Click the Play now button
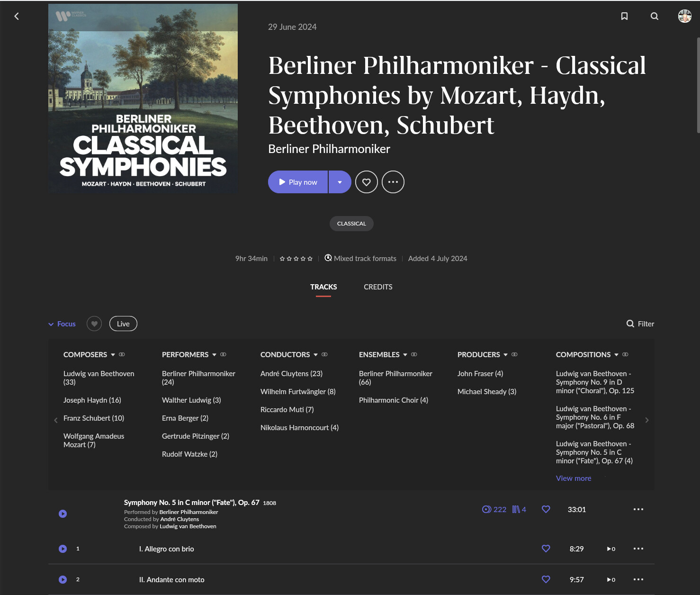Viewport: 700px width, 595px height. click(298, 182)
